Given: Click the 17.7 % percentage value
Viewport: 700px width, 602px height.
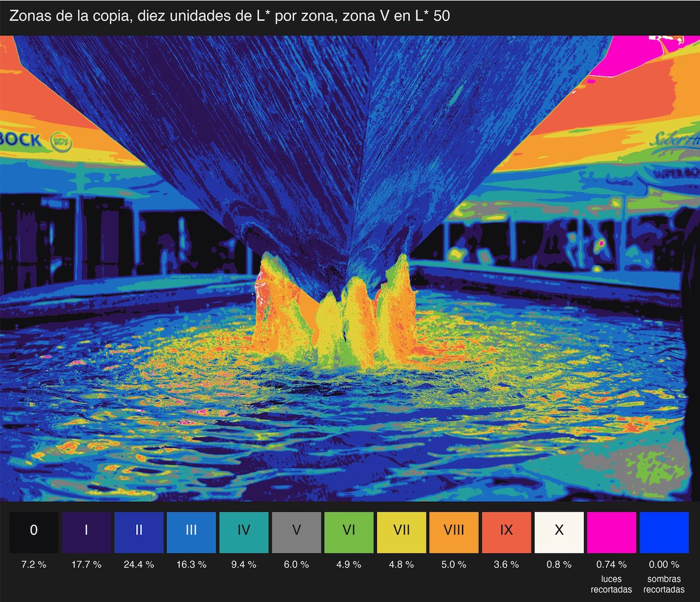Looking at the screenshot, I should (x=86, y=564).
